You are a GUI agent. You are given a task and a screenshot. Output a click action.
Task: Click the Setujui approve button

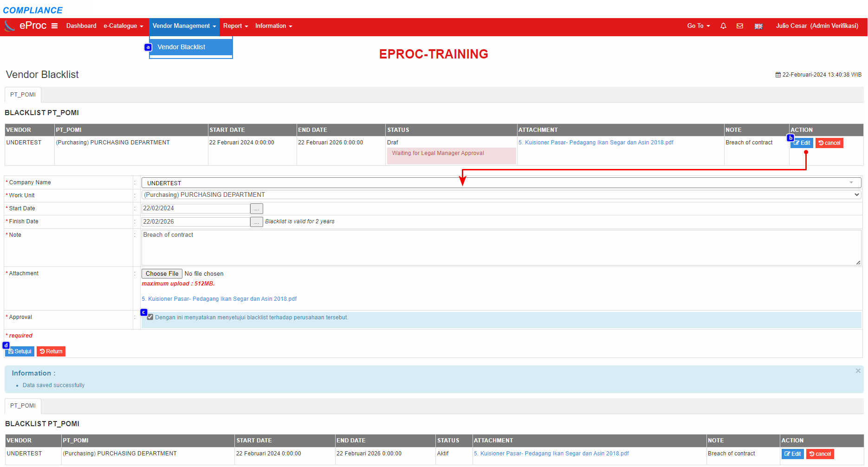tap(20, 351)
